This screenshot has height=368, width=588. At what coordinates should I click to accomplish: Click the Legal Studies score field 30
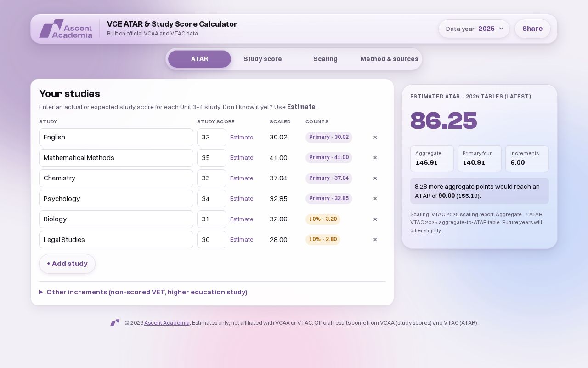tap(212, 240)
